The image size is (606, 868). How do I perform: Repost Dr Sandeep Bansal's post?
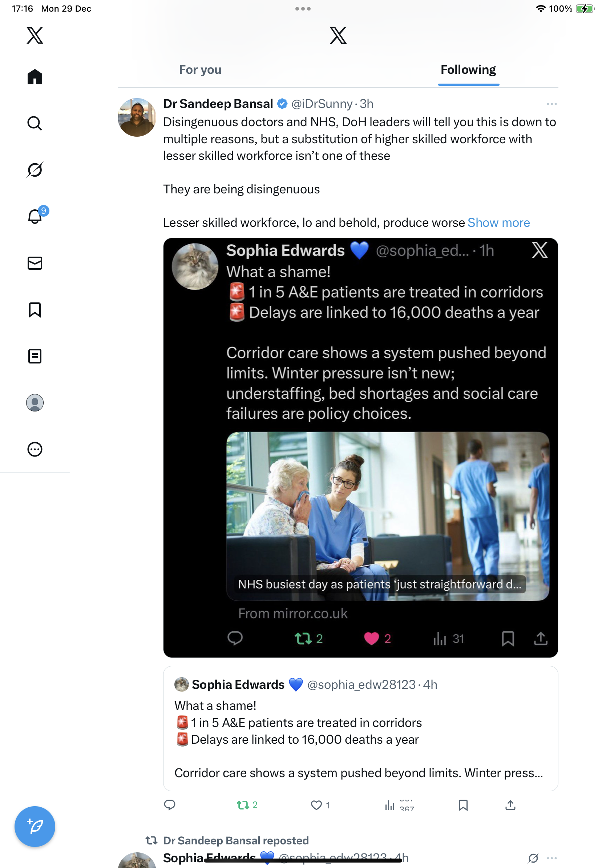tap(243, 805)
